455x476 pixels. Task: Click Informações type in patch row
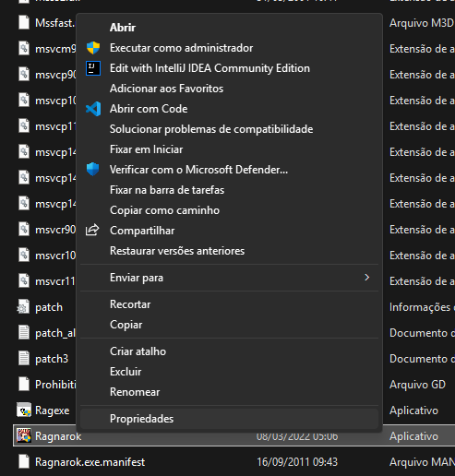[x=422, y=307]
